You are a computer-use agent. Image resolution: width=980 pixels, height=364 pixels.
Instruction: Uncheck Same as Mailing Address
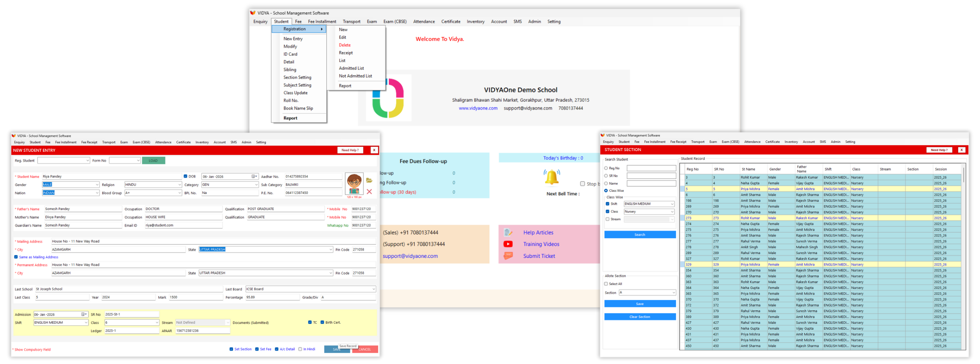[x=16, y=258]
